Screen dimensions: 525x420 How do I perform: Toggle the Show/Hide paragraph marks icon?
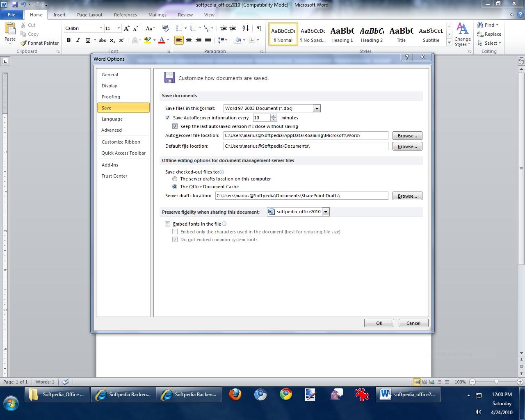click(x=259, y=28)
